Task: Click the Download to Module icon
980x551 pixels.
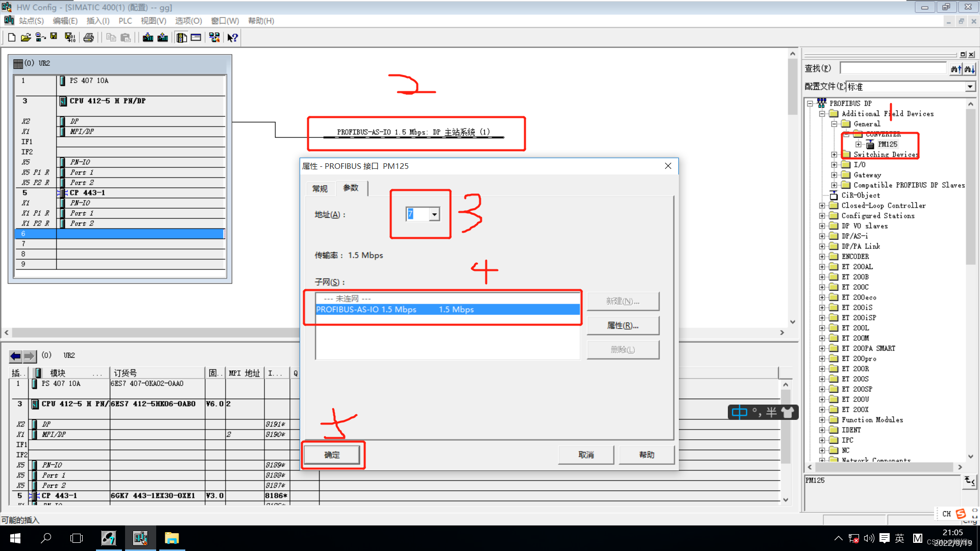Action: tap(148, 37)
